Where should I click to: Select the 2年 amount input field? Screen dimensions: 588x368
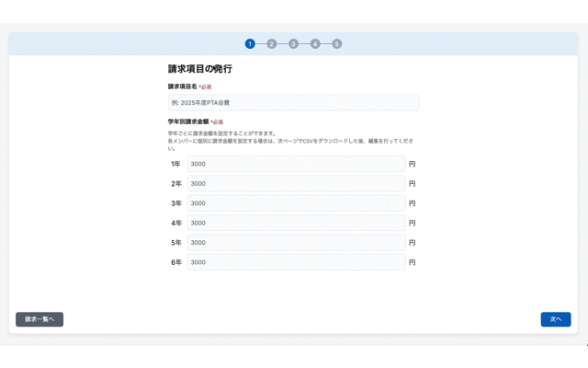(x=296, y=184)
